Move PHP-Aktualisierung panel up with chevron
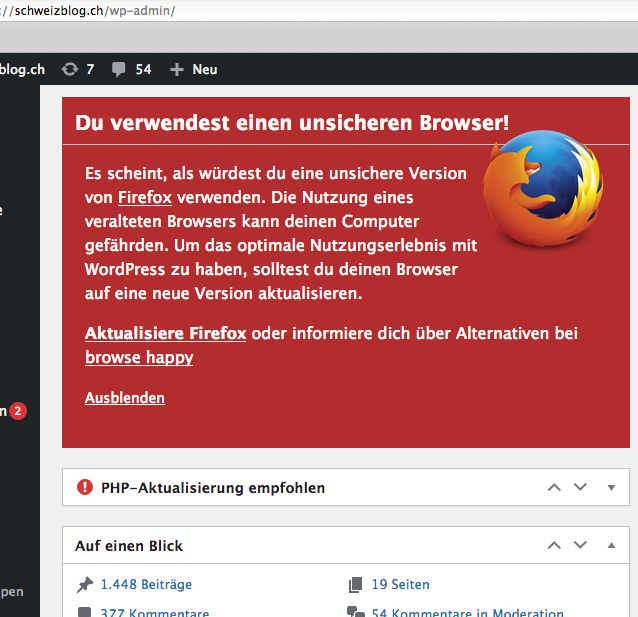 (x=554, y=487)
